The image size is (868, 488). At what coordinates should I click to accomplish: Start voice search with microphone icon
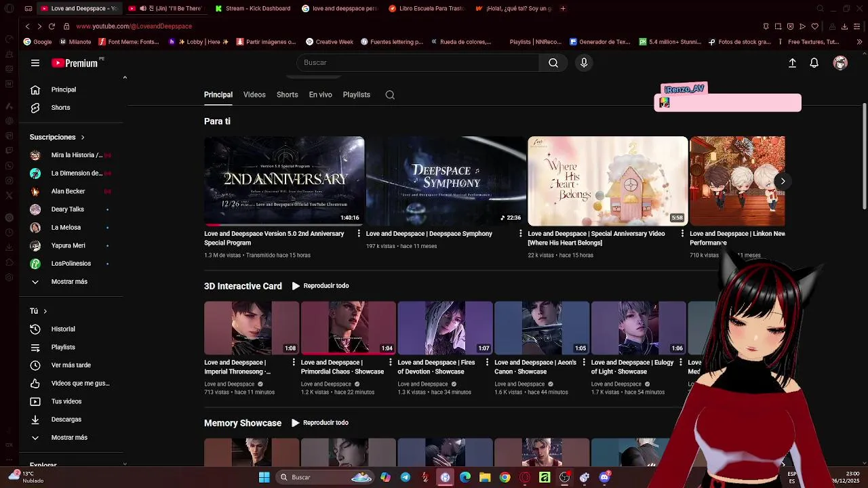(x=584, y=62)
